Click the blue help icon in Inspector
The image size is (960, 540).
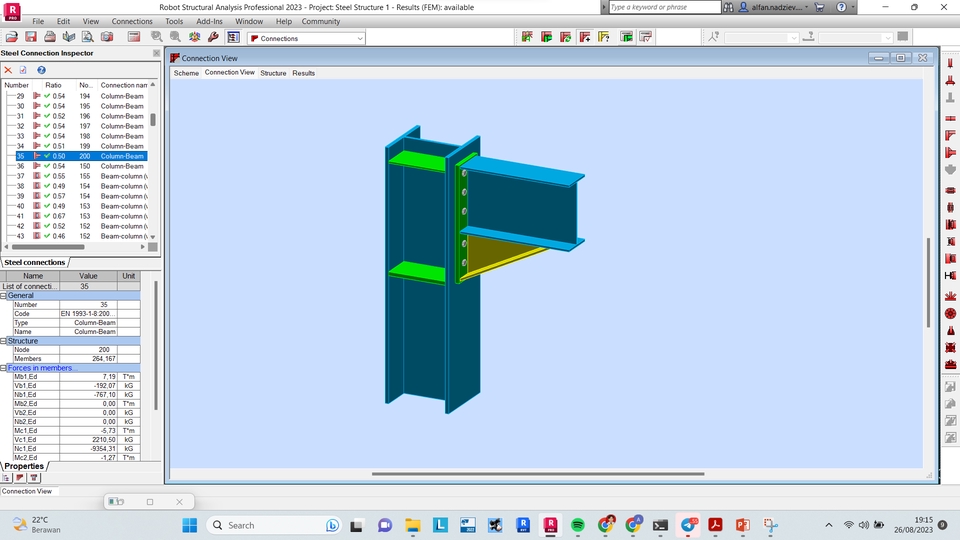coord(41,70)
